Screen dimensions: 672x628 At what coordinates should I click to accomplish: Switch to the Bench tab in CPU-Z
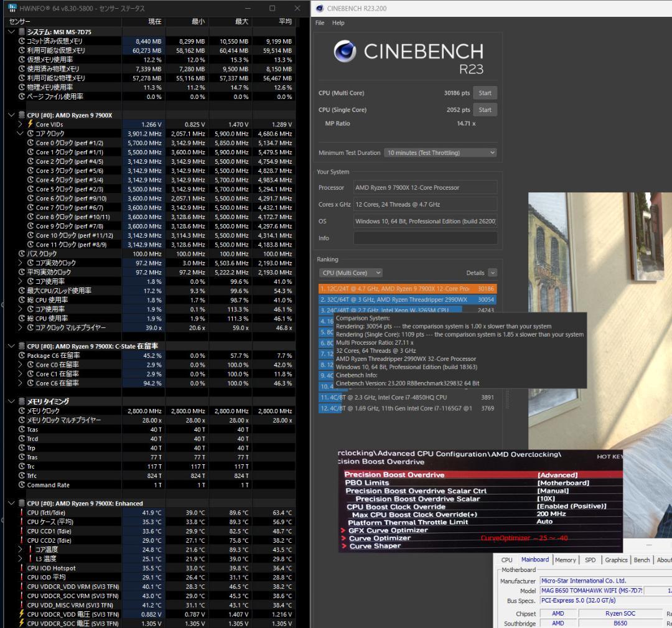[x=642, y=560]
